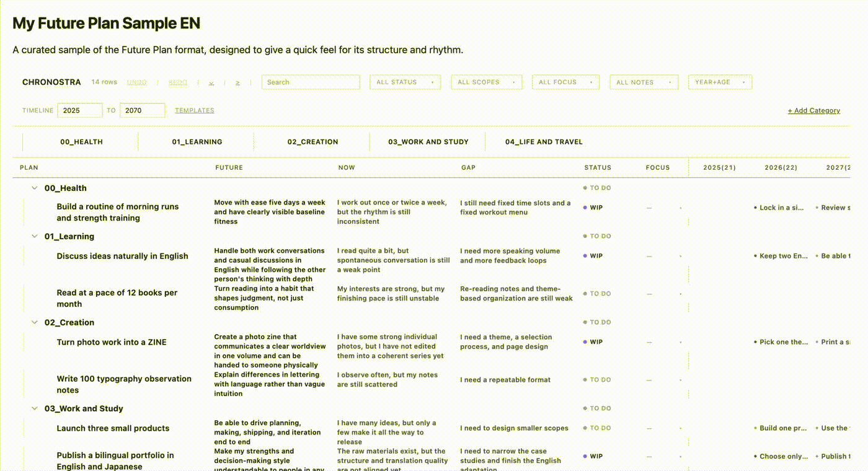This screenshot has width=868, height=471.
Task: Click the right-chevron expand icon in toolbar
Action: pos(237,82)
